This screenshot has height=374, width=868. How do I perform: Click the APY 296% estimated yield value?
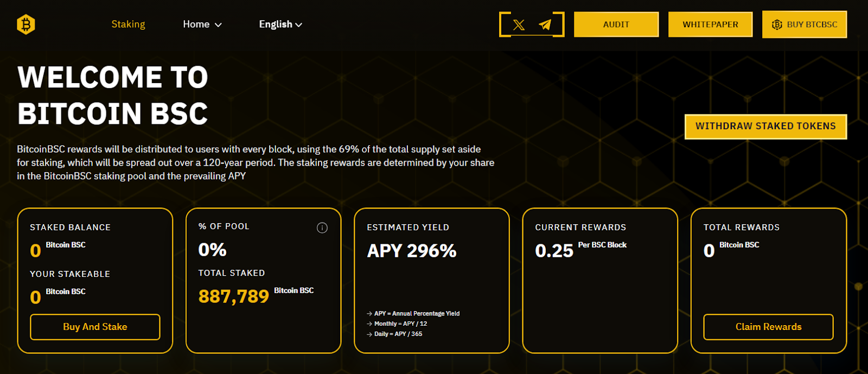tap(412, 251)
